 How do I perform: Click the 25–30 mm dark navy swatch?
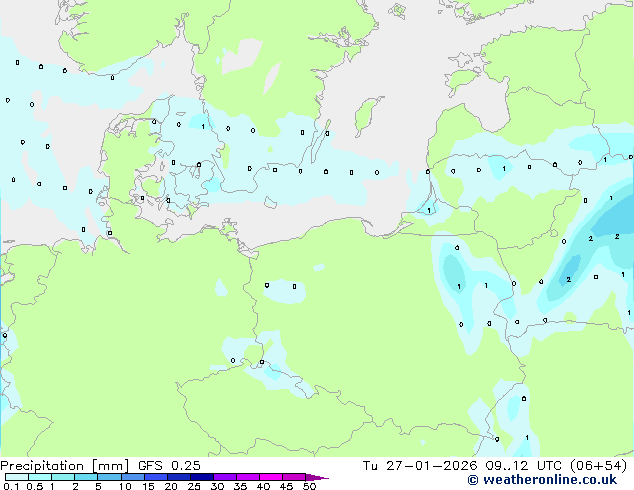click(x=201, y=477)
